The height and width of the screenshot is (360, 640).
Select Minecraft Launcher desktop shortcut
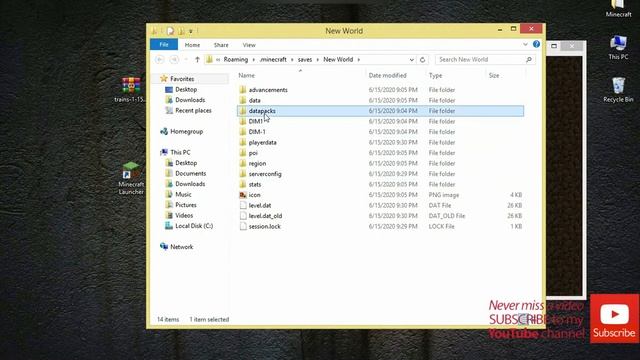tap(131, 178)
